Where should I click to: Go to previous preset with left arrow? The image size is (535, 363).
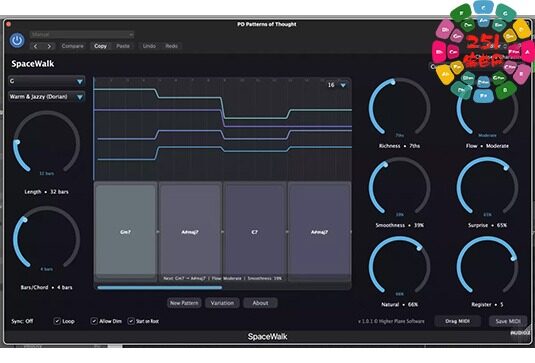click(x=35, y=46)
